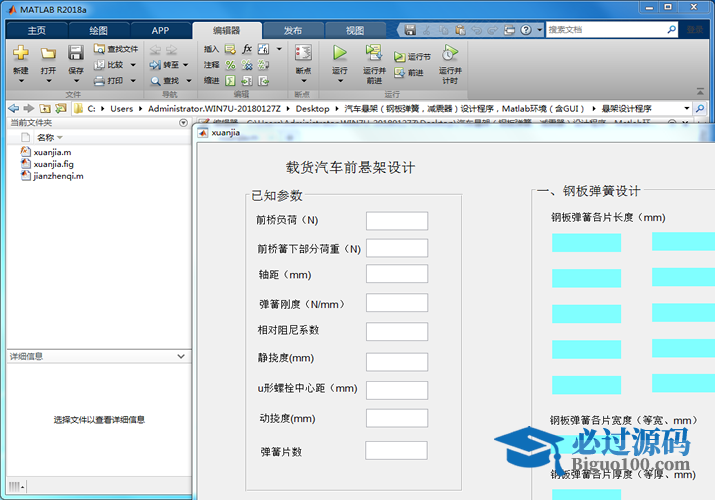Image resolution: width=715 pixels, height=500 pixels.
Task: Click the Open (打开) folder icon
Action: [48, 53]
